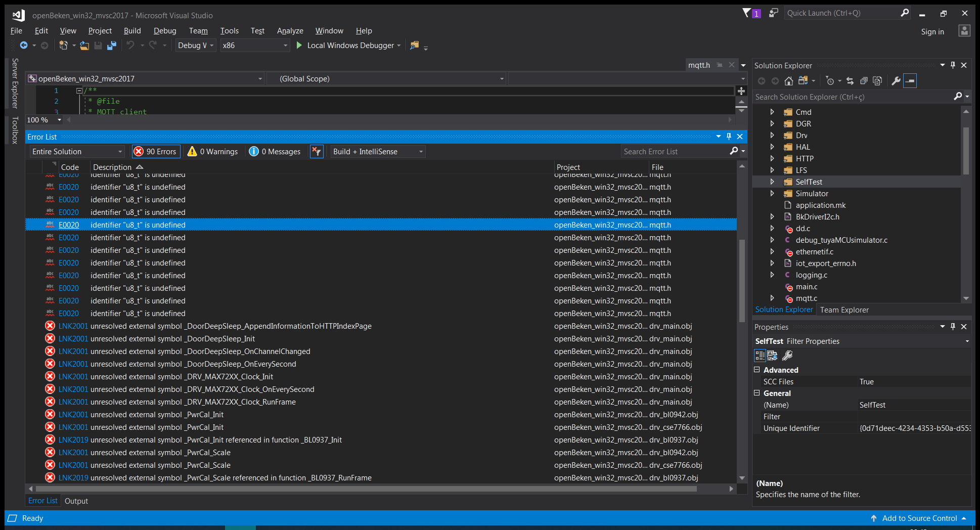Viewport: 980px width, 530px height.
Task: Open the Build menu
Action: coord(132,31)
